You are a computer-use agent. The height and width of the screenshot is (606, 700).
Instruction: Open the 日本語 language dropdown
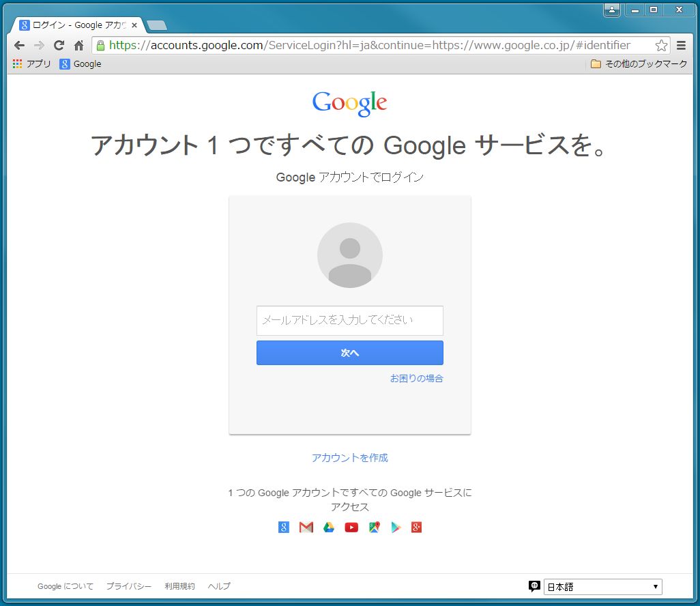602,587
